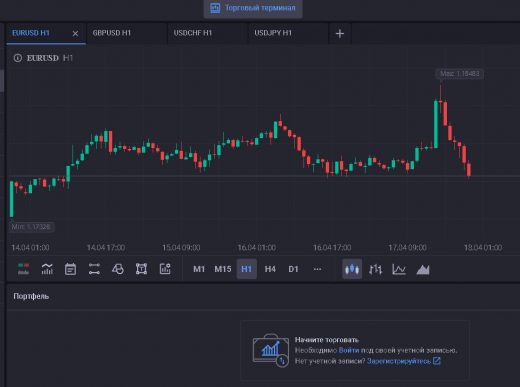Click the 18.04 01:00 time axis label
Viewport: 520px width, 387px height.
[483, 248]
